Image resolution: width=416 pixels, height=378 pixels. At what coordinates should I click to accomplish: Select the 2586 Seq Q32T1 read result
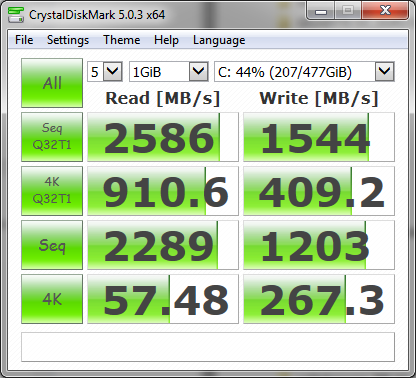coord(163,137)
